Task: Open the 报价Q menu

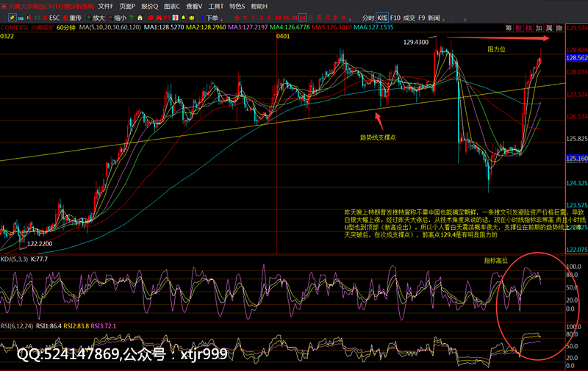Action: click(x=150, y=7)
